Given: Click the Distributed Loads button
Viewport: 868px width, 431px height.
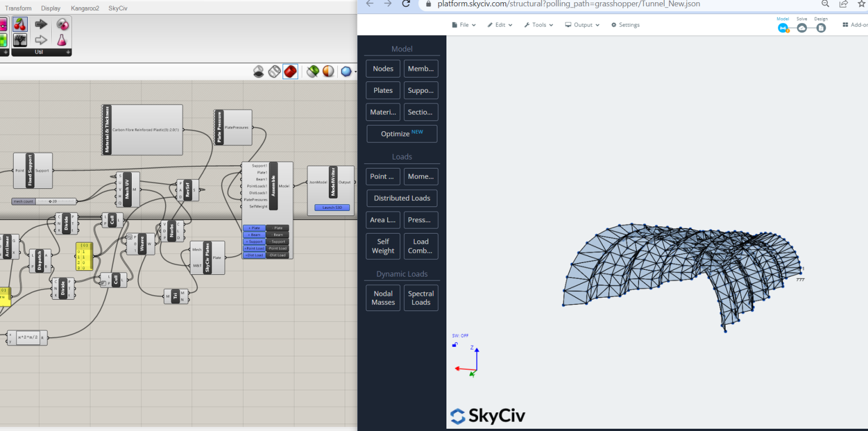Looking at the screenshot, I should click(402, 198).
